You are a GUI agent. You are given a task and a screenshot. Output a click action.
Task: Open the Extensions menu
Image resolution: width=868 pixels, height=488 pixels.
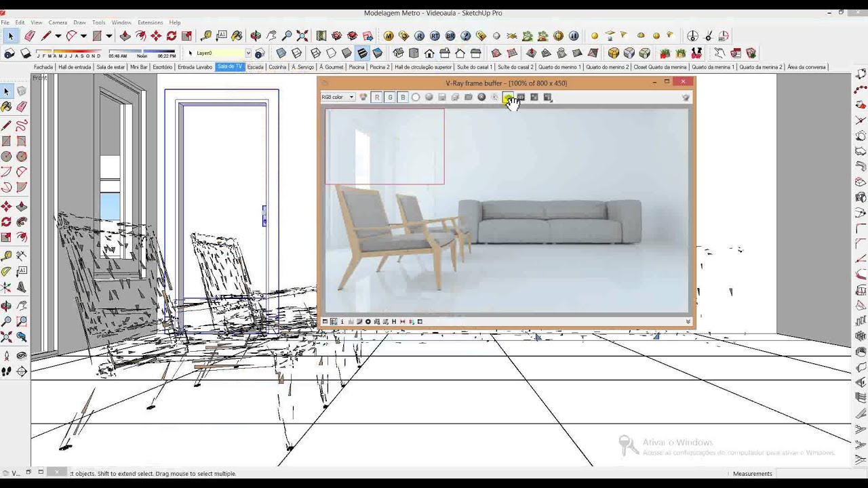tap(150, 22)
